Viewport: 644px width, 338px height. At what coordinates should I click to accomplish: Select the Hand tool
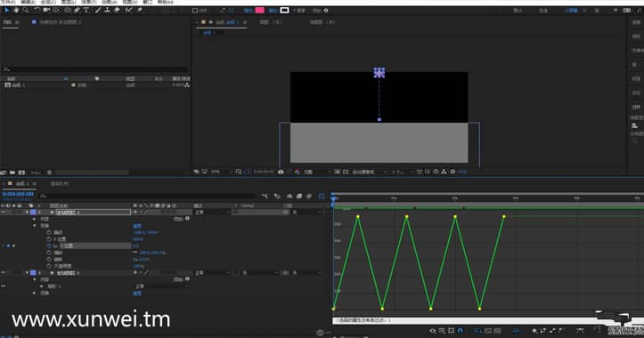(x=16, y=10)
